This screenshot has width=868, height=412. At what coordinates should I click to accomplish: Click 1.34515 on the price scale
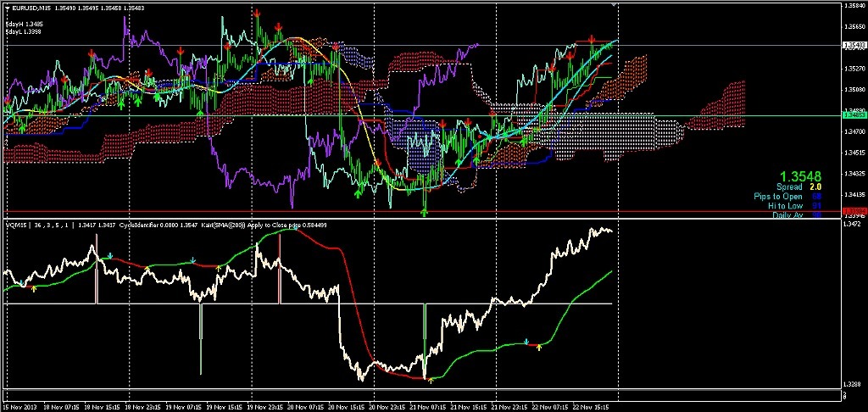tap(853, 153)
